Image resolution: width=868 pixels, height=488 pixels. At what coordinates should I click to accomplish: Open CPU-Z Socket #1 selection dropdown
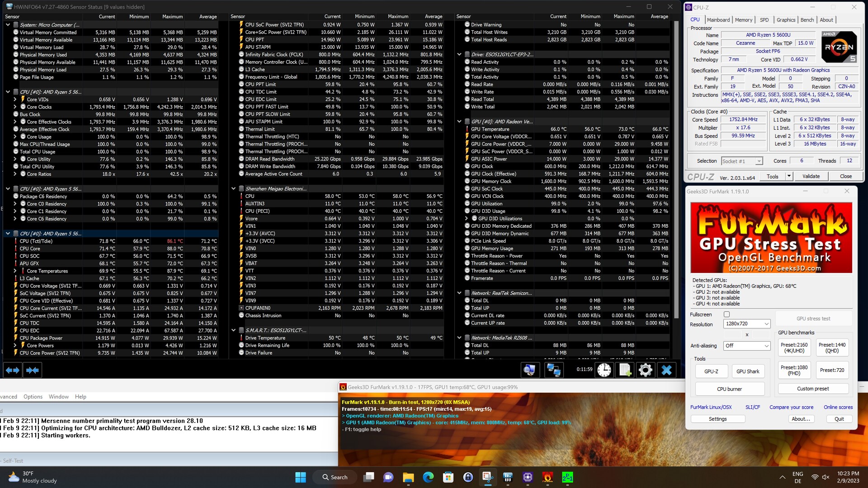click(x=742, y=161)
